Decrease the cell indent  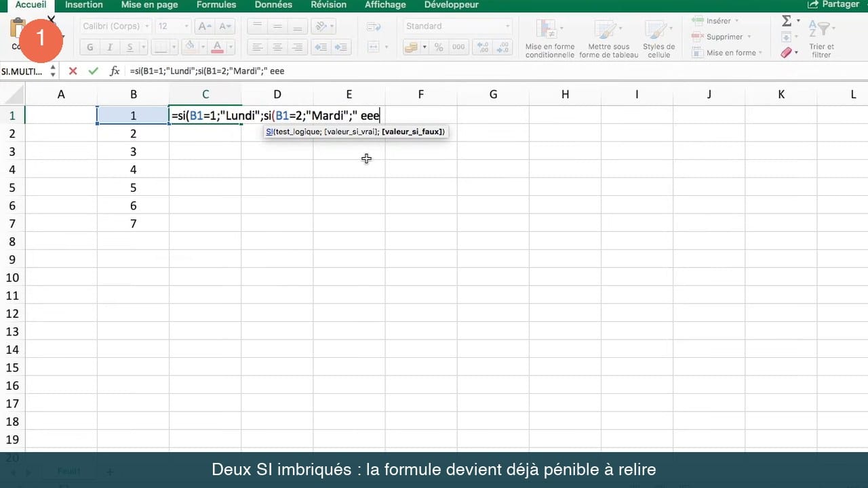(x=321, y=47)
